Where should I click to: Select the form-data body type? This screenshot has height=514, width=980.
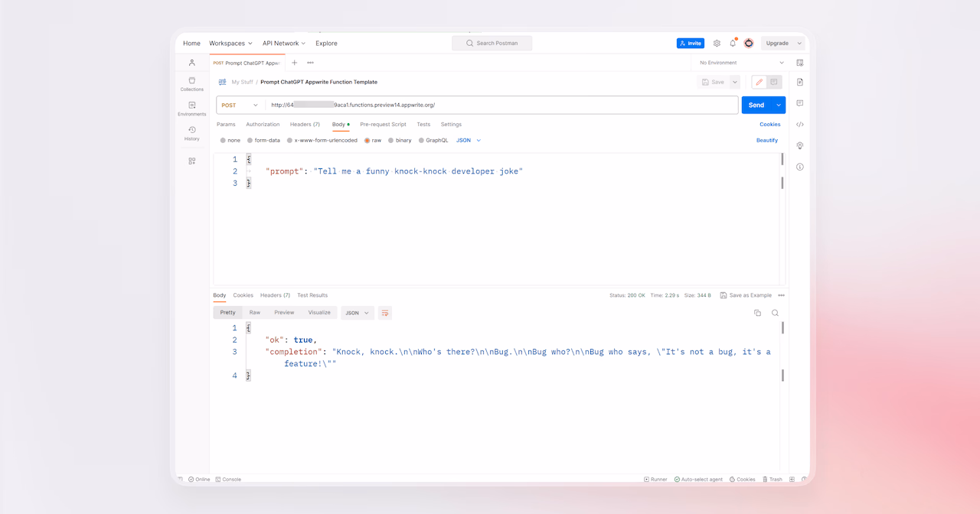[263, 141]
